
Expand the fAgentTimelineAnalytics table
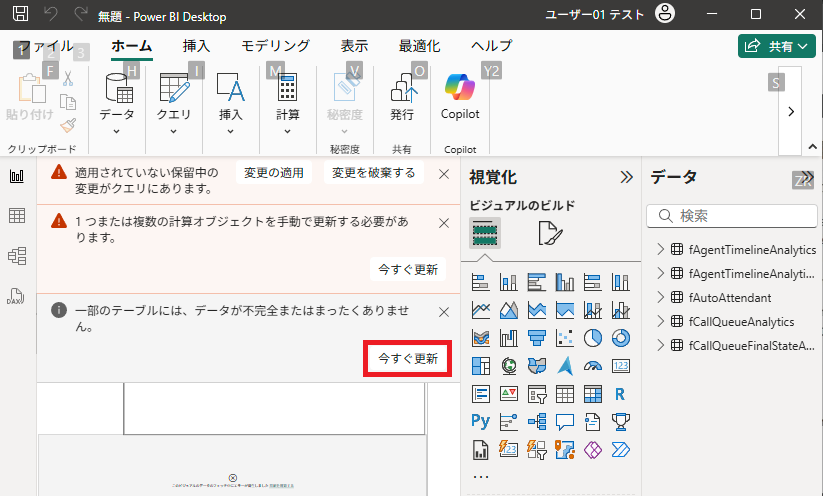point(661,249)
